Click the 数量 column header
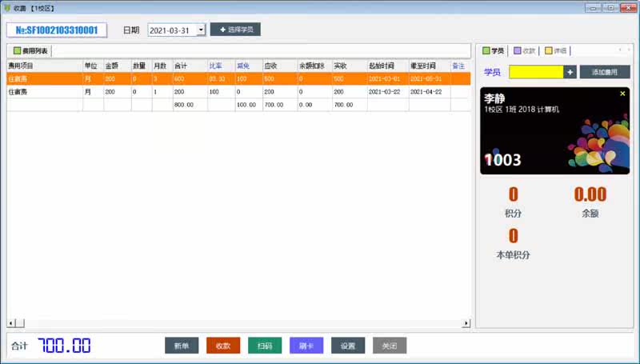 [x=142, y=66]
